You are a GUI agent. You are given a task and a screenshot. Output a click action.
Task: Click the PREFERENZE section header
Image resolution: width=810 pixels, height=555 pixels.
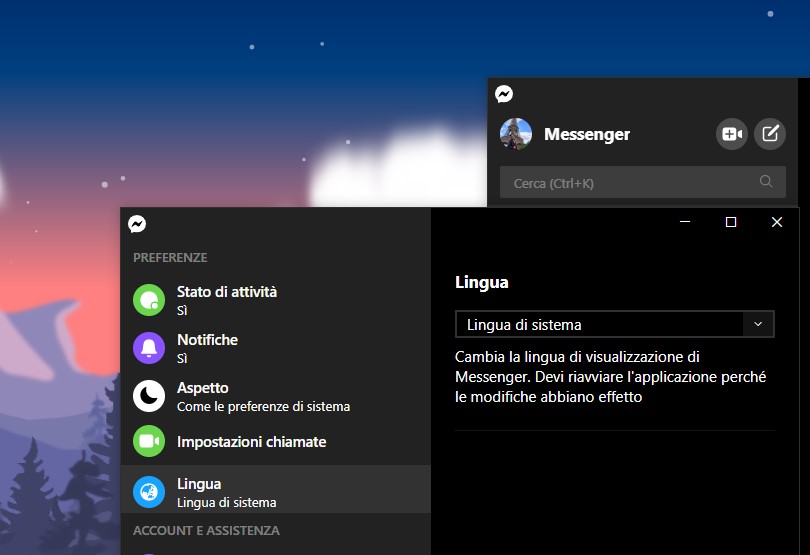[170, 257]
